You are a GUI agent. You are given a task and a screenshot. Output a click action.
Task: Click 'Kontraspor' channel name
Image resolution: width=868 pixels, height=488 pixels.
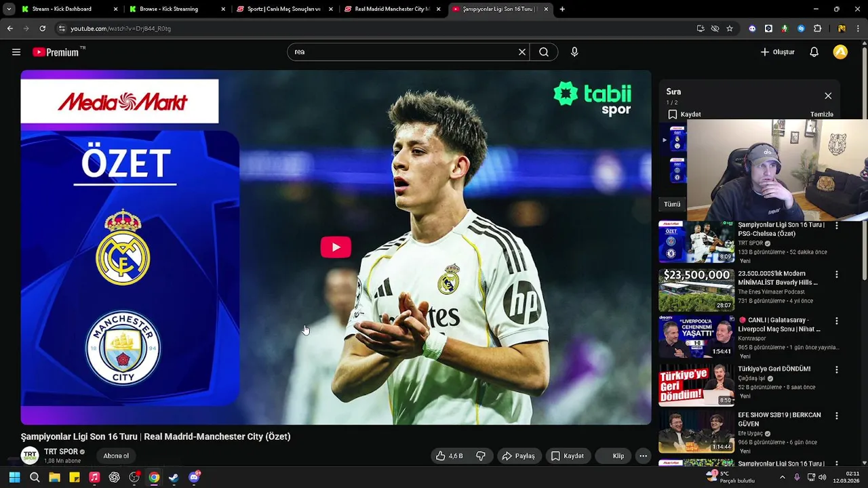coord(753,338)
